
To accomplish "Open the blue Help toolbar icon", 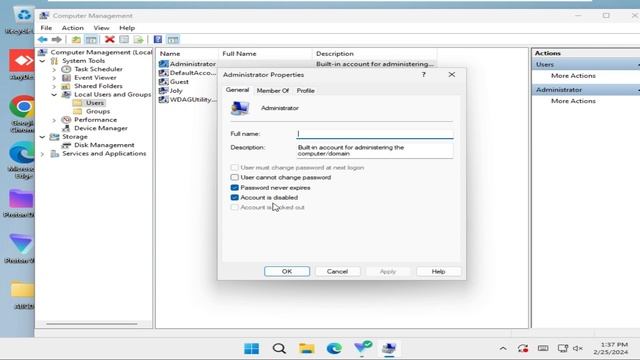I will click(x=158, y=40).
